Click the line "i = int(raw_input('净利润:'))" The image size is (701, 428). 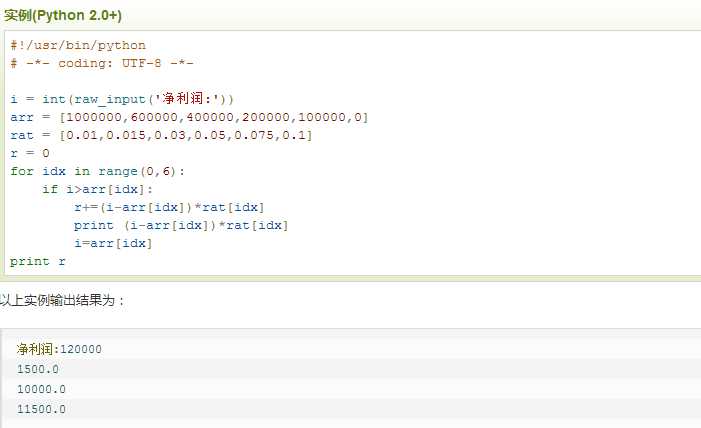[x=122, y=98]
